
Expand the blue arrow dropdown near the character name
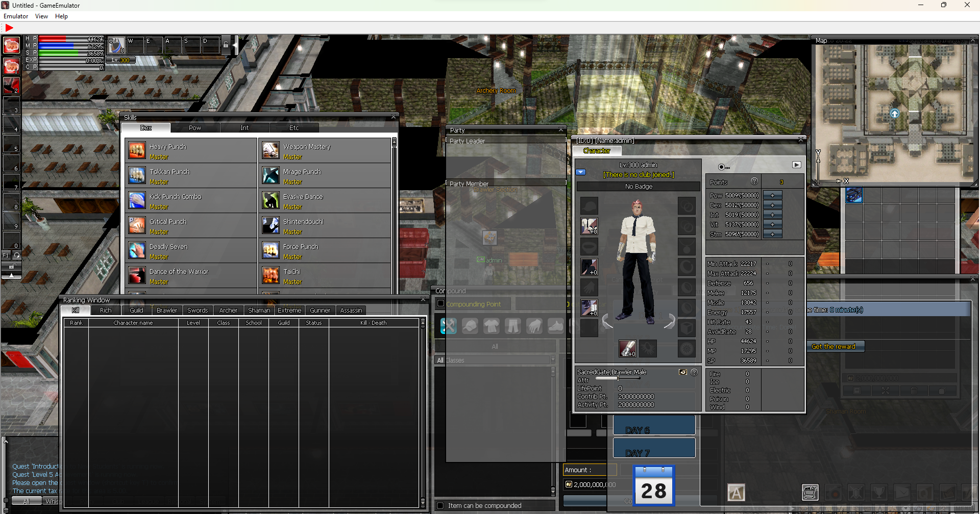tap(580, 172)
